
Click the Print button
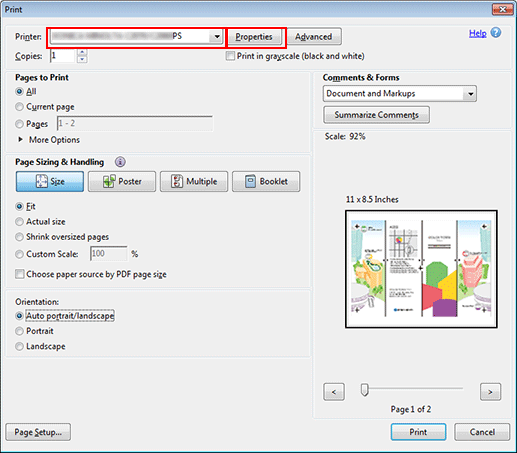point(418,432)
